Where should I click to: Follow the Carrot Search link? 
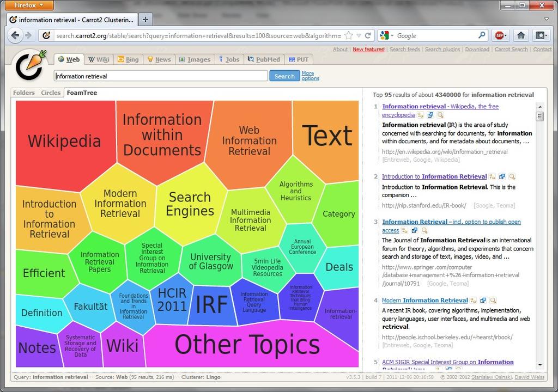click(511, 50)
